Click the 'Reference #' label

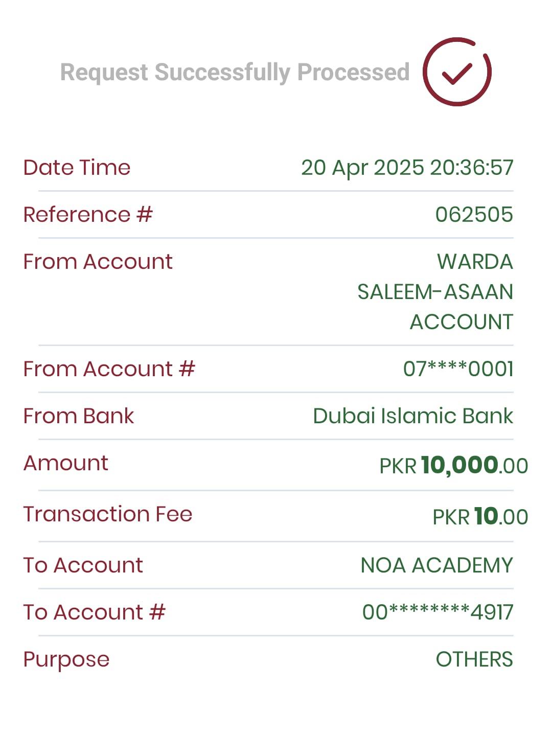pos(88,215)
